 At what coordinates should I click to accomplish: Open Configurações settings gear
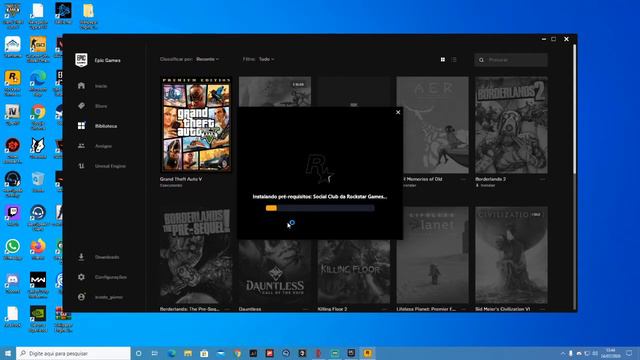[x=81, y=277]
